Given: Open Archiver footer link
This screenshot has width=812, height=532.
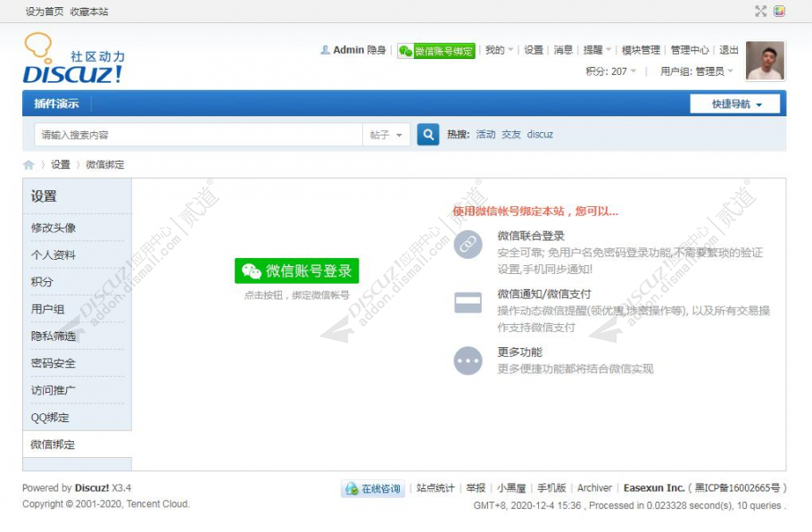Looking at the screenshot, I should tap(594, 488).
